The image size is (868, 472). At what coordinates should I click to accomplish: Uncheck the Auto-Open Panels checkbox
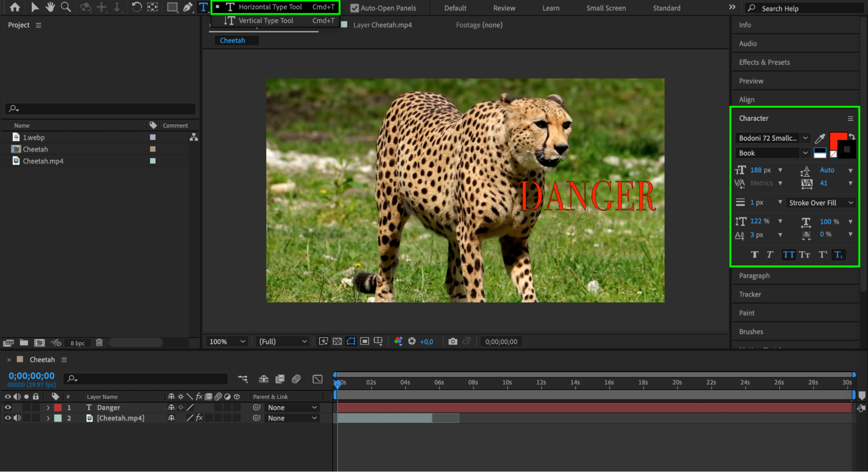[x=354, y=8]
